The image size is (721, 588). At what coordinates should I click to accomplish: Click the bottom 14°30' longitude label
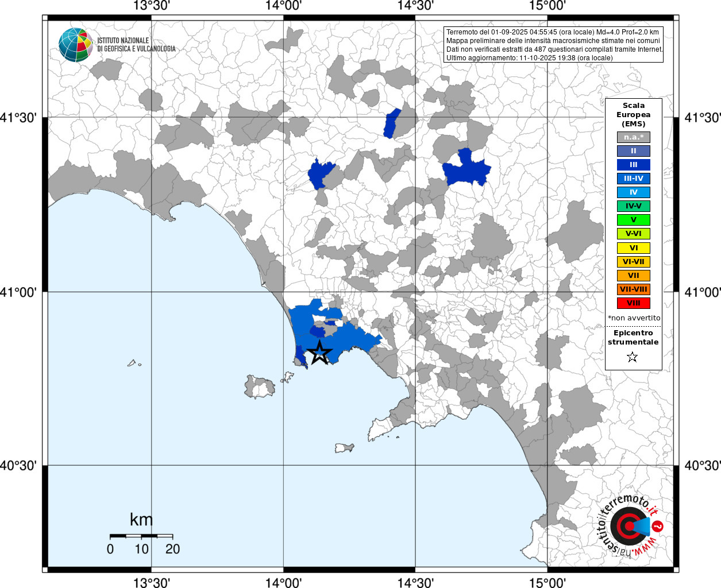coord(415,582)
